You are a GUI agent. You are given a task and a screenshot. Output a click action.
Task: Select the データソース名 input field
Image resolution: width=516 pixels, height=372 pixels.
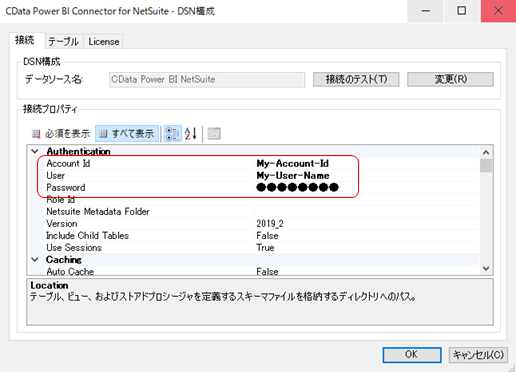[207, 80]
